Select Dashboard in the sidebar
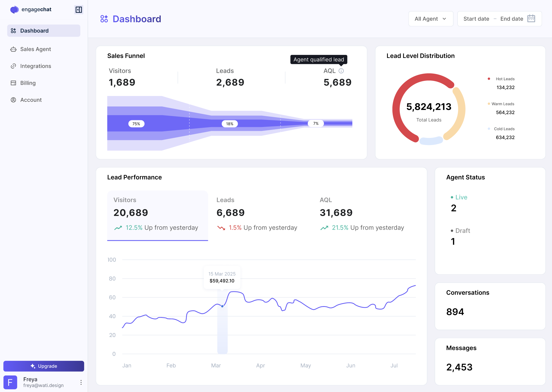The width and height of the screenshot is (552, 392). point(44,31)
